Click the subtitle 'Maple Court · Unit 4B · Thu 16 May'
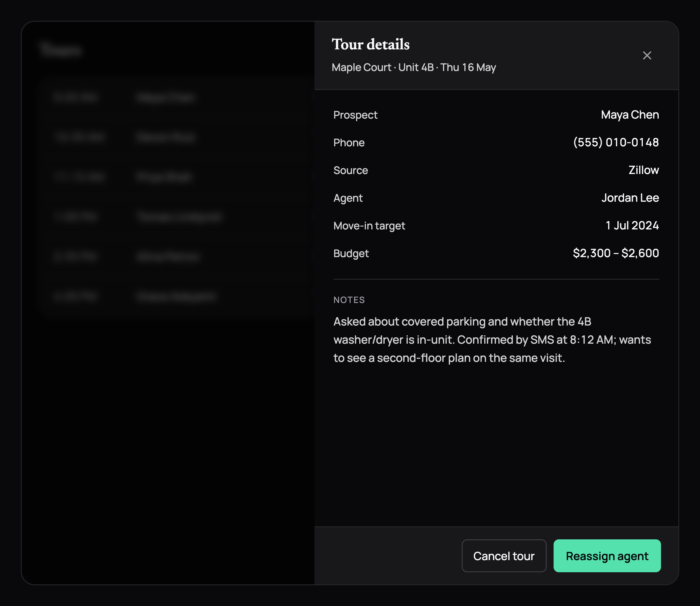The height and width of the screenshot is (606, 700). (414, 67)
